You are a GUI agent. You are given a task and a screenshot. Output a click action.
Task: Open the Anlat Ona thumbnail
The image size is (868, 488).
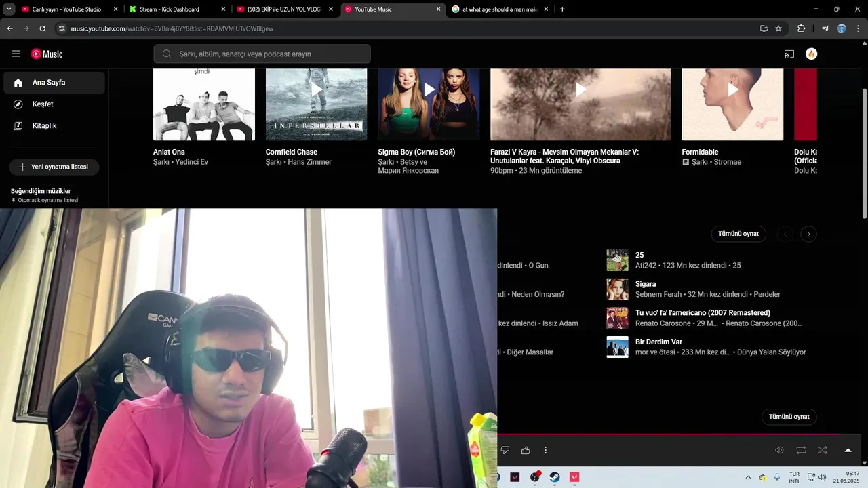pyautogui.click(x=204, y=104)
